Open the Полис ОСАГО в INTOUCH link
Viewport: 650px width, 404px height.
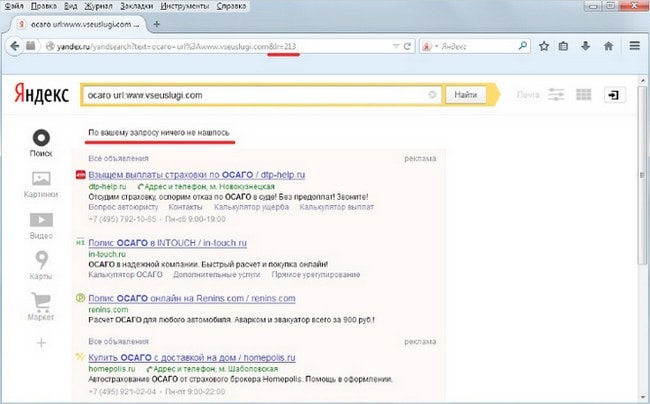coord(167,243)
